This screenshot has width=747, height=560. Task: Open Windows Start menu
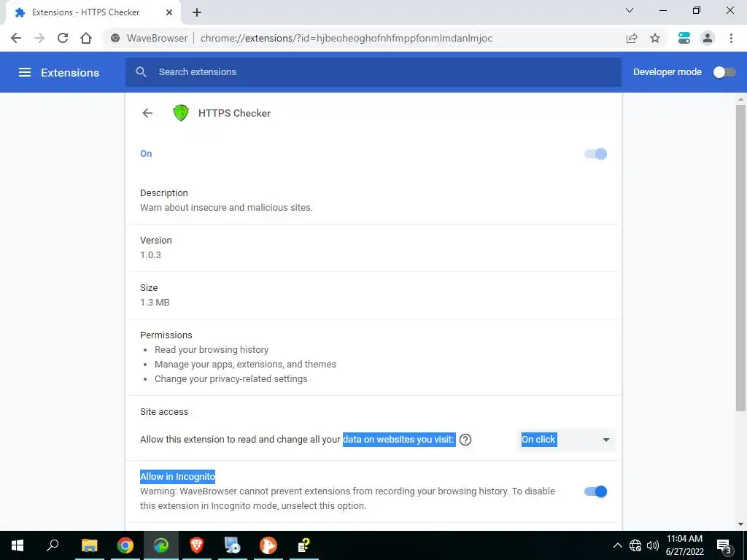click(x=18, y=545)
